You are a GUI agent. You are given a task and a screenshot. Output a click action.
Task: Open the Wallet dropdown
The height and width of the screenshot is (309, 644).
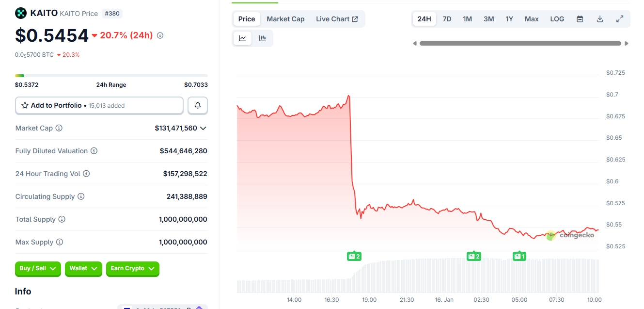[x=83, y=269]
